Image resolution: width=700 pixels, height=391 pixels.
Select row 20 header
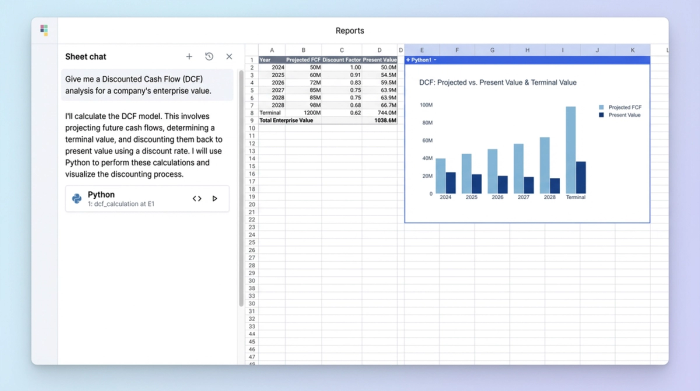tap(252, 204)
